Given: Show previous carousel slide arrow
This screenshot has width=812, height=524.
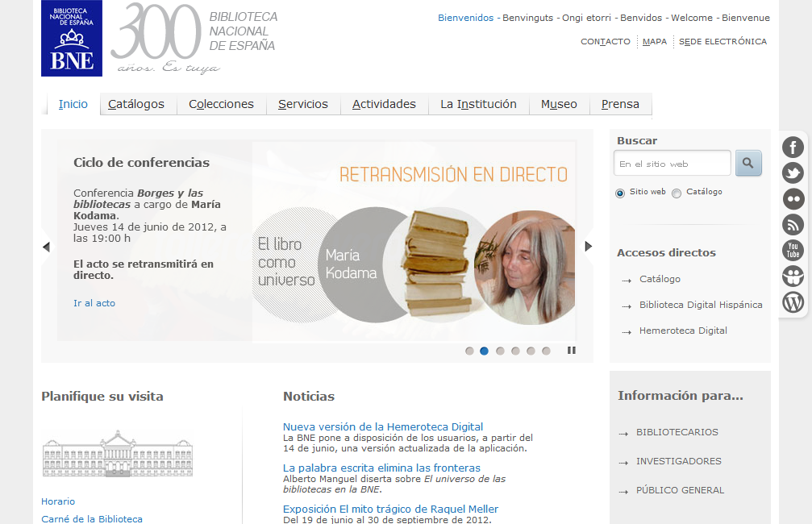Looking at the screenshot, I should [x=46, y=247].
